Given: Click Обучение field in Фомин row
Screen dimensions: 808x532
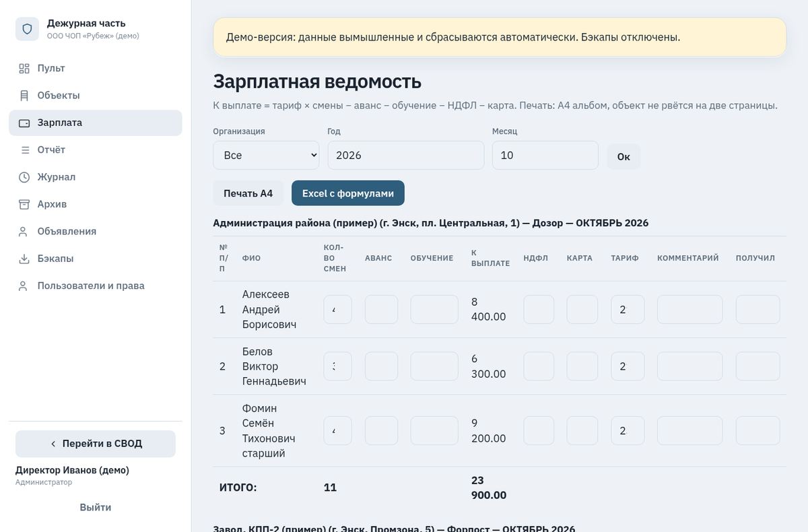Looking at the screenshot, I should (434, 431).
